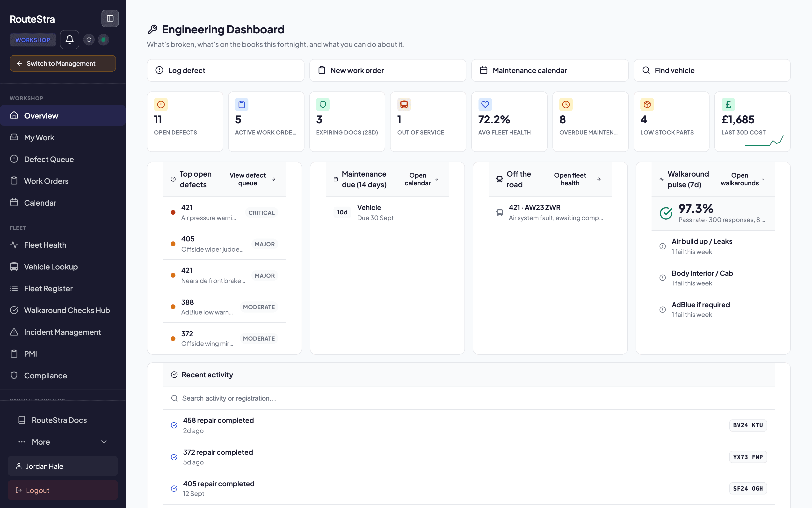Open the Defect Queue section
This screenshot has width=812, height=508.
tap(63, 159)
